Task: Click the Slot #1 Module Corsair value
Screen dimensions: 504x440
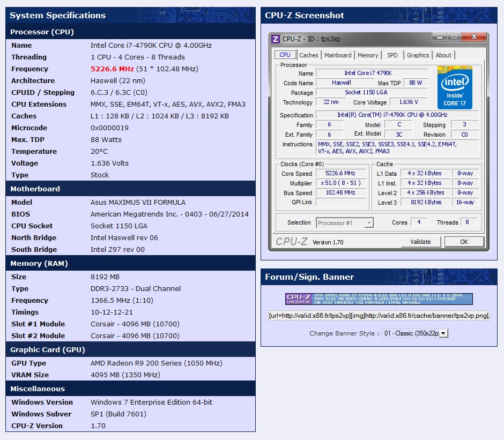Action: tap(135, 324)
